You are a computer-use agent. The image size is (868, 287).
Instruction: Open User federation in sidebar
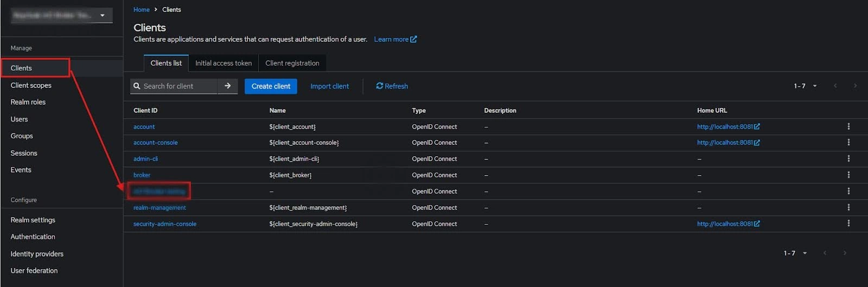34,270
